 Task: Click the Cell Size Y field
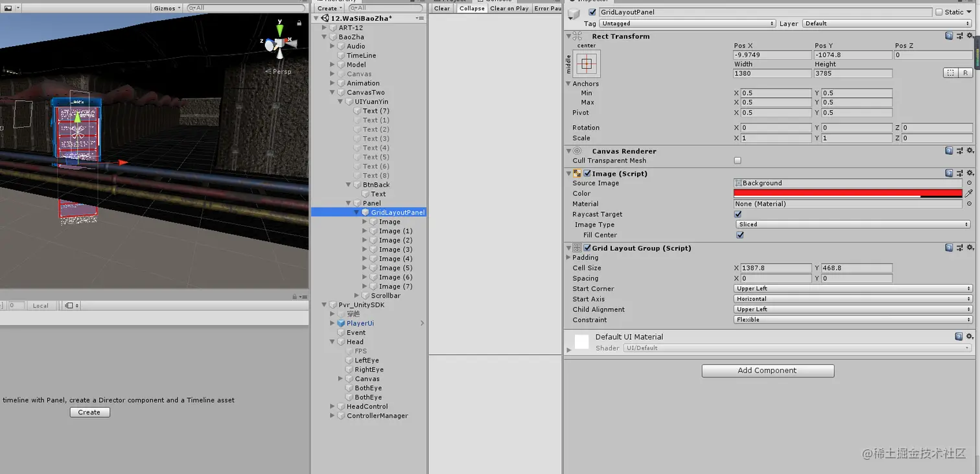857,268
